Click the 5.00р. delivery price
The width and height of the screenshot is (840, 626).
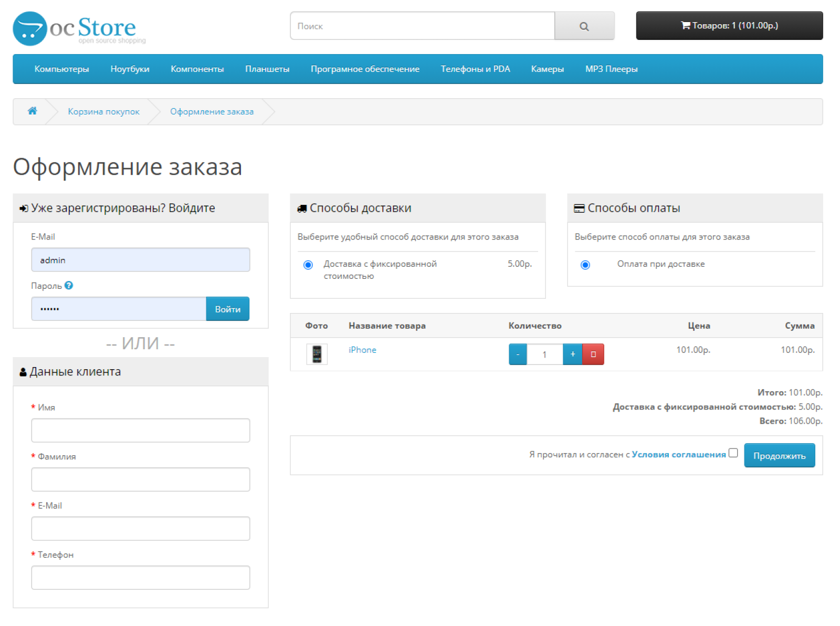[x=520, y=264]
